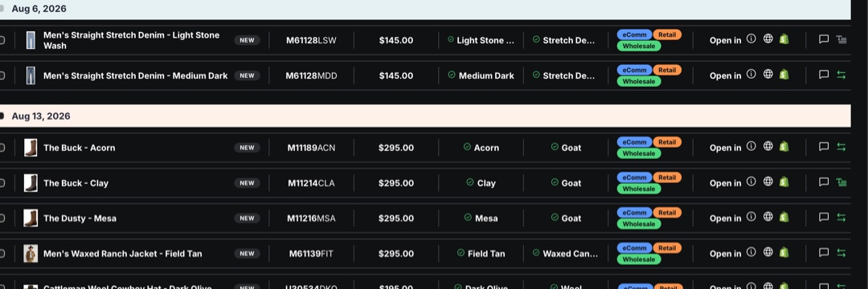Viewport: 868px width, 289px height.
Task: Click NEW badge on The Buck - Clay row
Action: [247, 183]
